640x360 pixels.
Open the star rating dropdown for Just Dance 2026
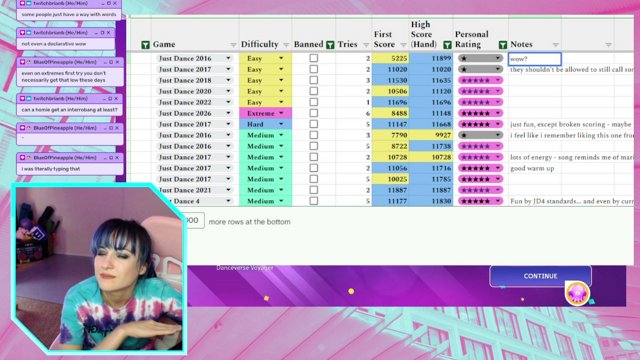[x=498, y=113]
